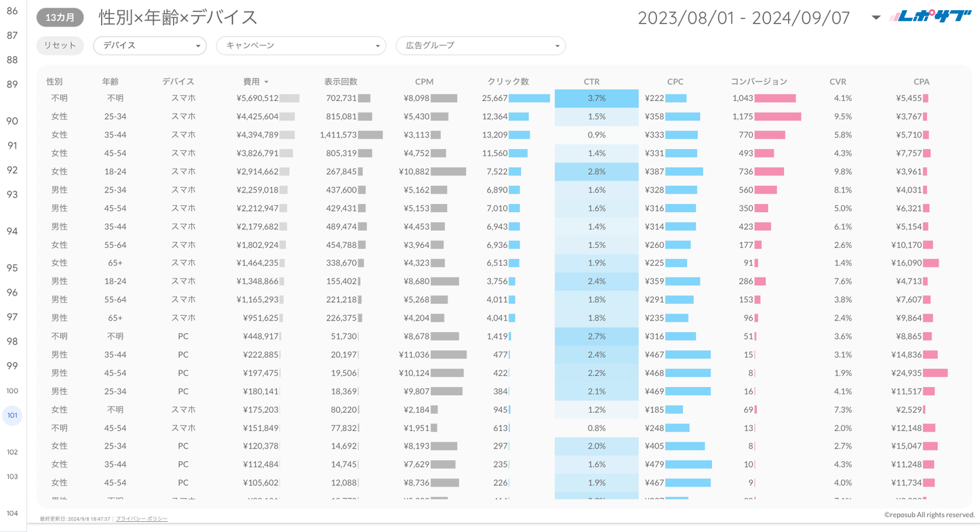Sort table by コンバージョン column header
Image resolution: width=980 pixels, height=532 pixels.
pyautogui.click(x=759, y=81)
